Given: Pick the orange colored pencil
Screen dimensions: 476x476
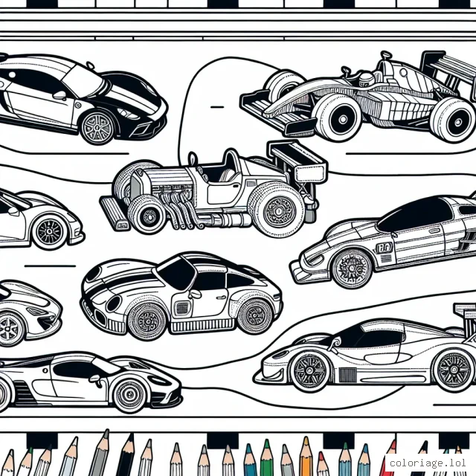Looking at the screenshot, I should point(306,456).
